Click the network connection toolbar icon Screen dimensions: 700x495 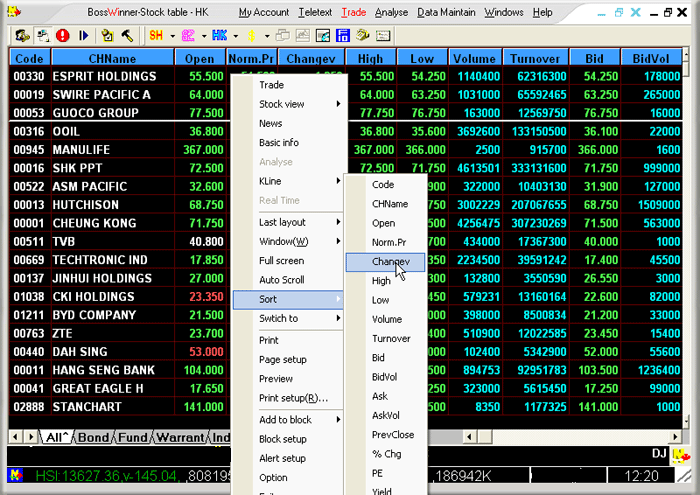point(42,35)
